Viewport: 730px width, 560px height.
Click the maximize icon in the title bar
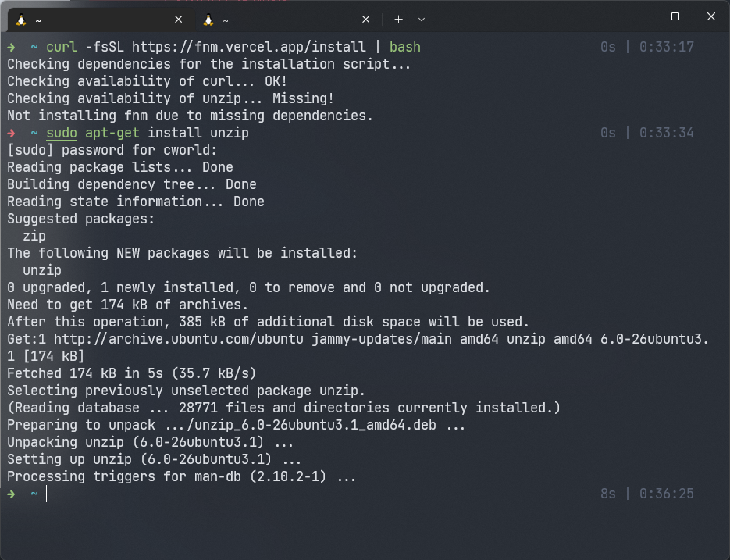(x=675, y=16)
